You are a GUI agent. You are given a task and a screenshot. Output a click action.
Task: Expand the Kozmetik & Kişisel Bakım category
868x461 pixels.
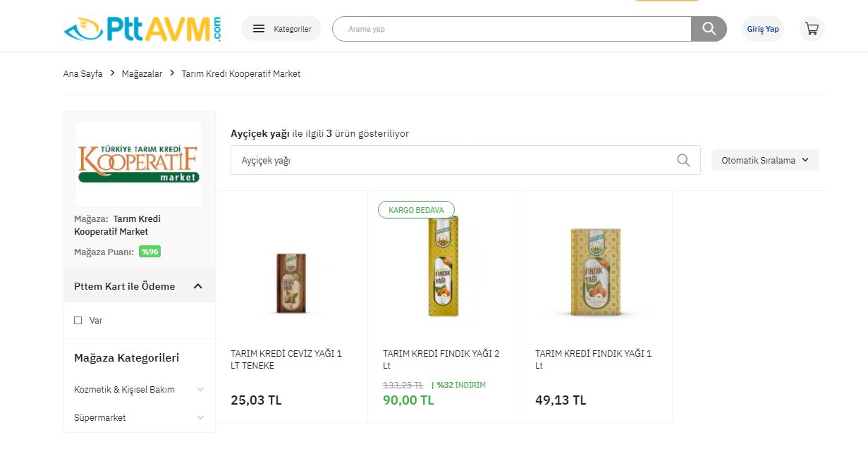[200, 389]
